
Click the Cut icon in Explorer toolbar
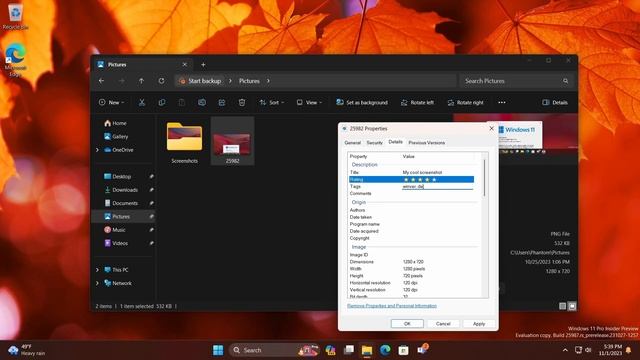(142, 102)
